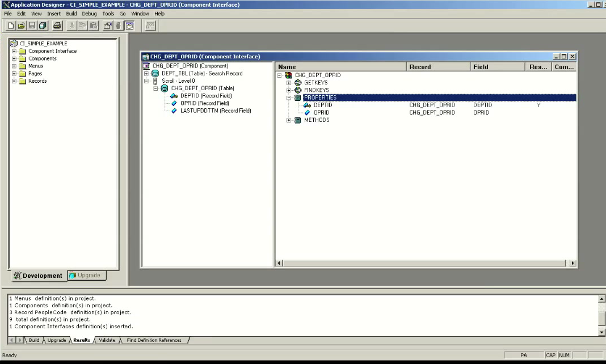Select the Component Interface folder icon
Viewport: 606px width, 364px height.
pos(23,51)
